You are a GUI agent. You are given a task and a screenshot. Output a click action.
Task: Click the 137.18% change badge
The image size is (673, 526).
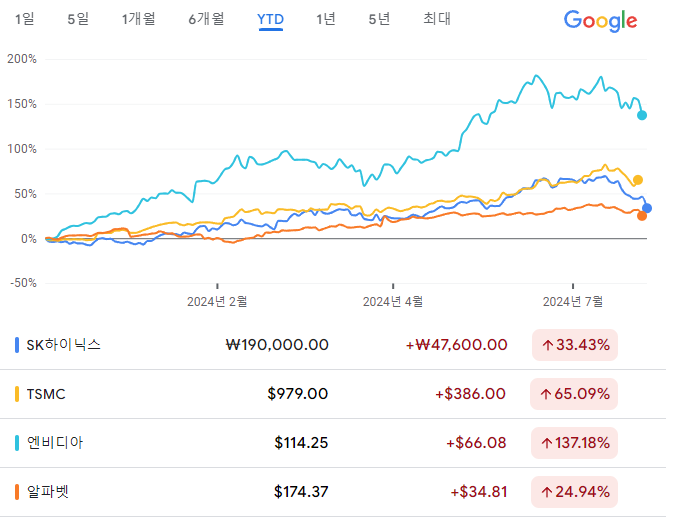(x=574, y=443)
